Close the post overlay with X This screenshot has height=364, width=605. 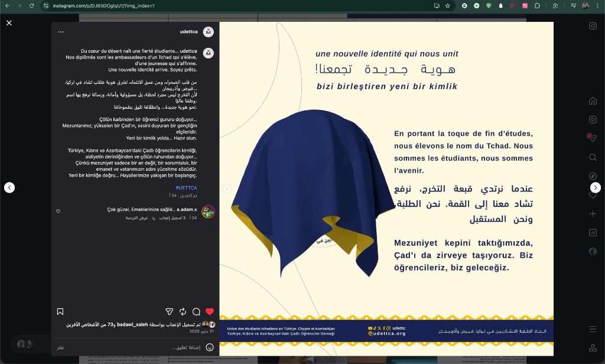pyautogui.click(x=9, y=22)
